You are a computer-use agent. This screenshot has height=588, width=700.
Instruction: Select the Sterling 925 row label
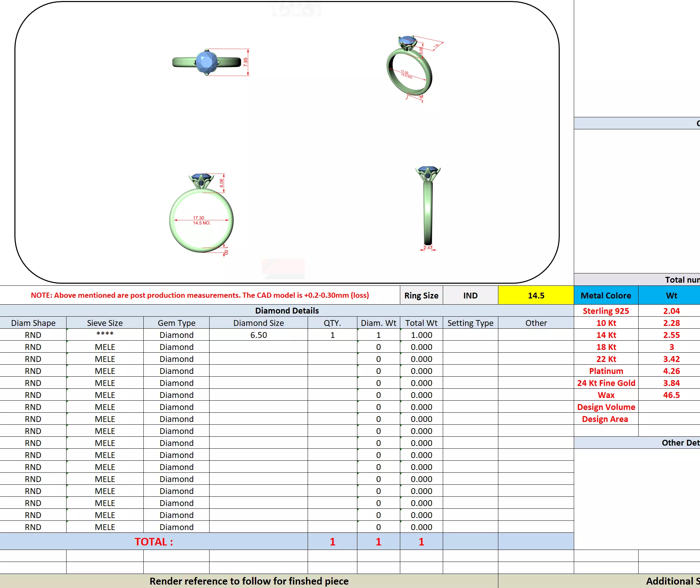pyautogui.click(x=606, y=311)
